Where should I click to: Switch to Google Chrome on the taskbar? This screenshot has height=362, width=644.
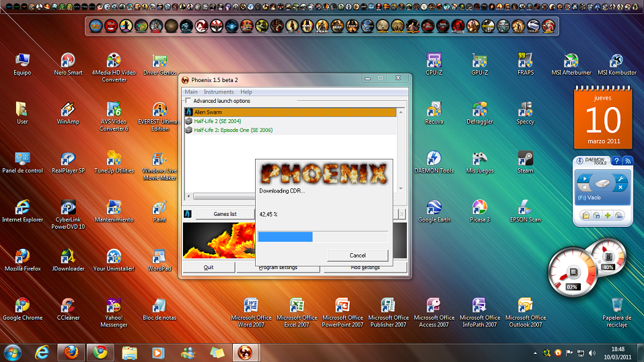point(100,353)
